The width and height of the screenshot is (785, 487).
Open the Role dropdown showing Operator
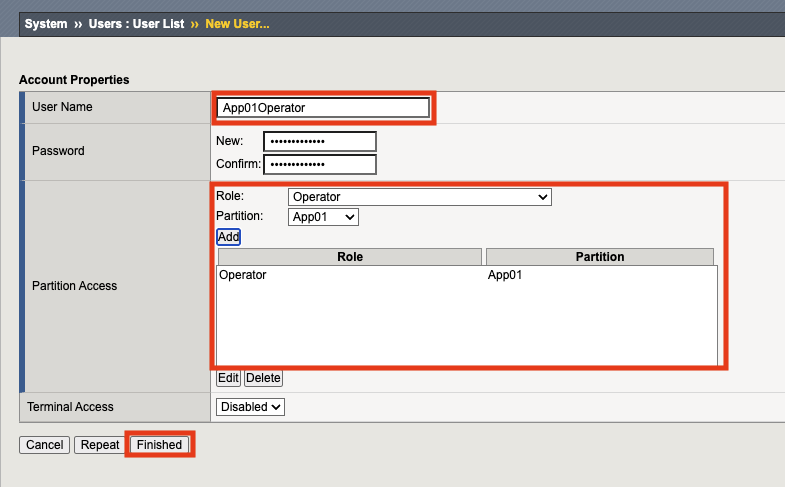(420, 197)
